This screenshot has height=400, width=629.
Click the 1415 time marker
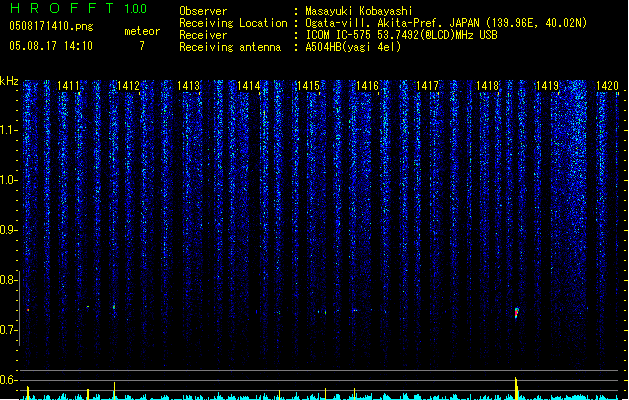tap(308, 86)
